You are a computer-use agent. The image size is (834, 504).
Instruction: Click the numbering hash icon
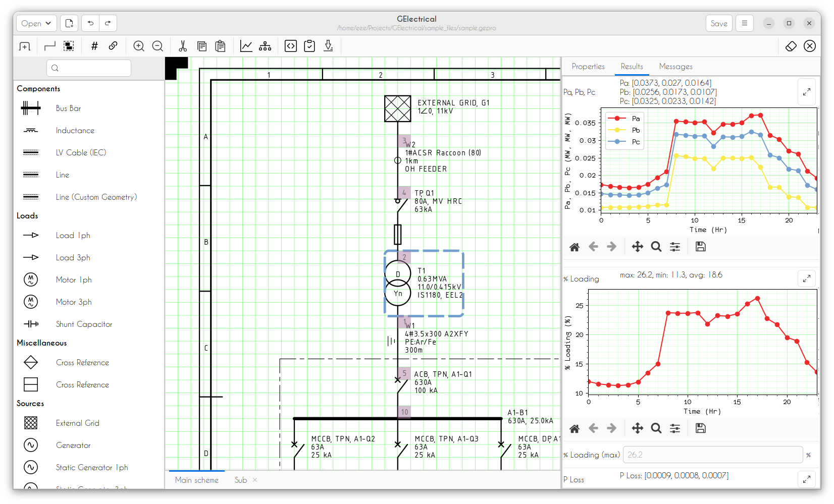[94, 46]
